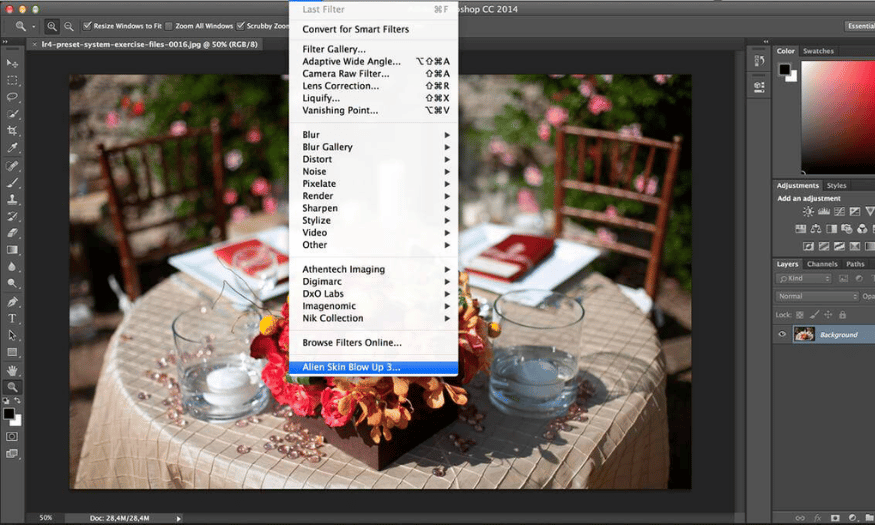Expand the Imagenomic submenu

(x=374, y=306)
